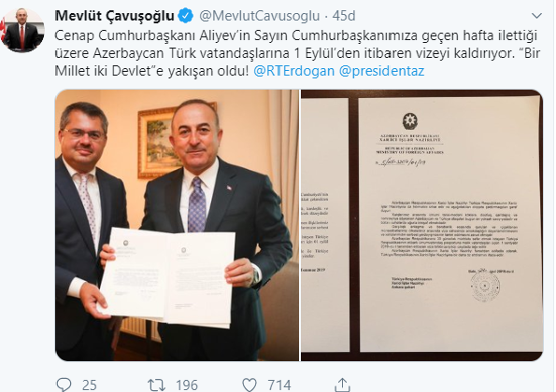Image resolution: width=556 pixels, height=392 pixels.
Task: Open the 45d timestamp link
Action: (344, 16)
